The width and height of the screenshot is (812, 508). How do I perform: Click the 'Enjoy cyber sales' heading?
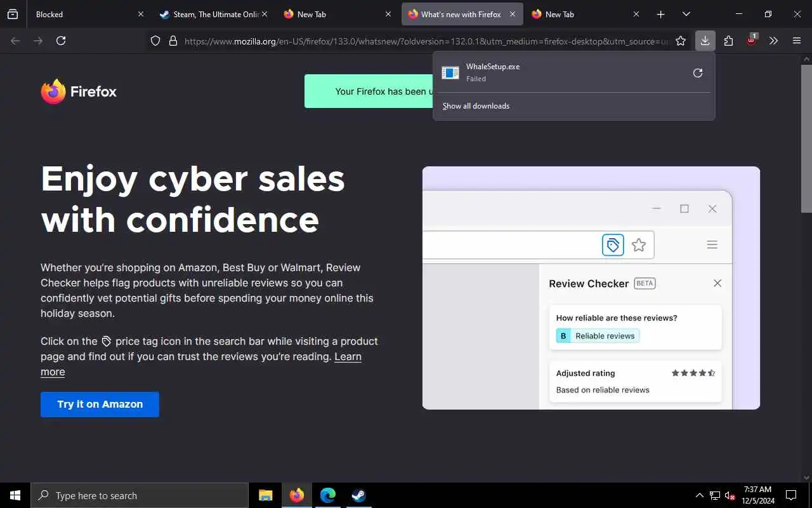coord(193,199)
